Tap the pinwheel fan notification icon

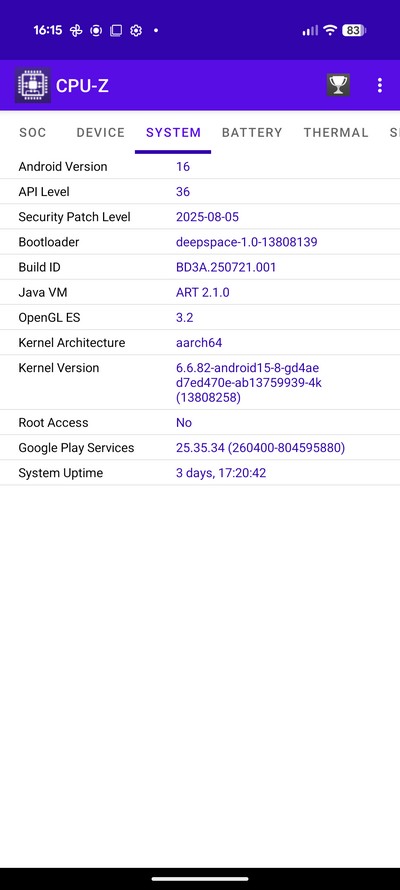[75, 30]
